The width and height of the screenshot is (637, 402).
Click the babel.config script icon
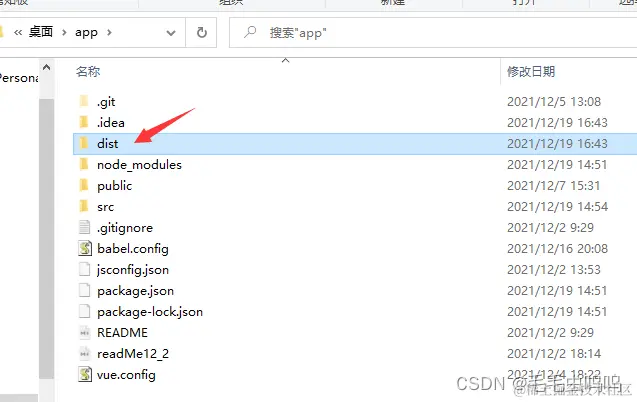pos(84,248)
